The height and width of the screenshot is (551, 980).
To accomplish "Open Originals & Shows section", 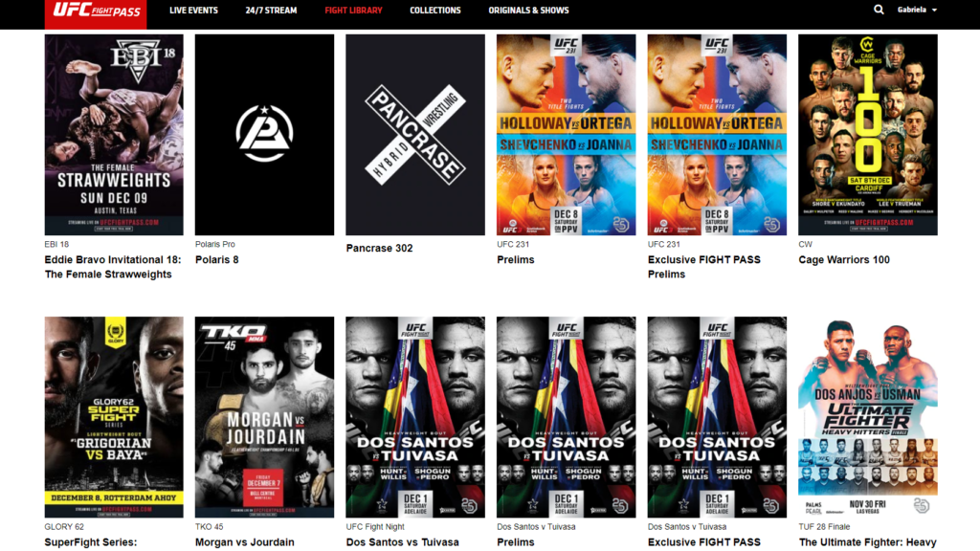I will click(528, 11).
